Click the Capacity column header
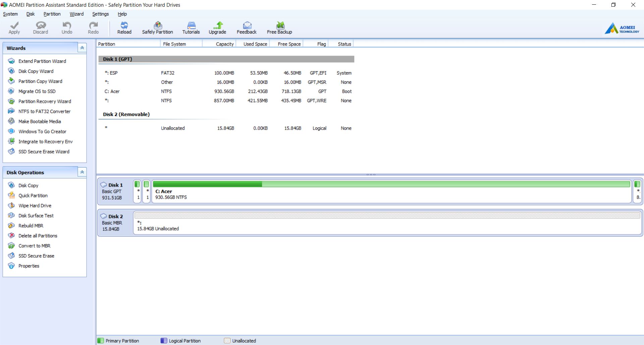 (224, 44)
